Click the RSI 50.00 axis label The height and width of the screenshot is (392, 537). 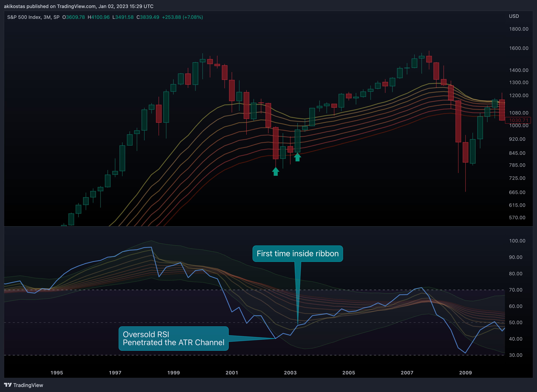pyautogui.click(x=516, y=323)
